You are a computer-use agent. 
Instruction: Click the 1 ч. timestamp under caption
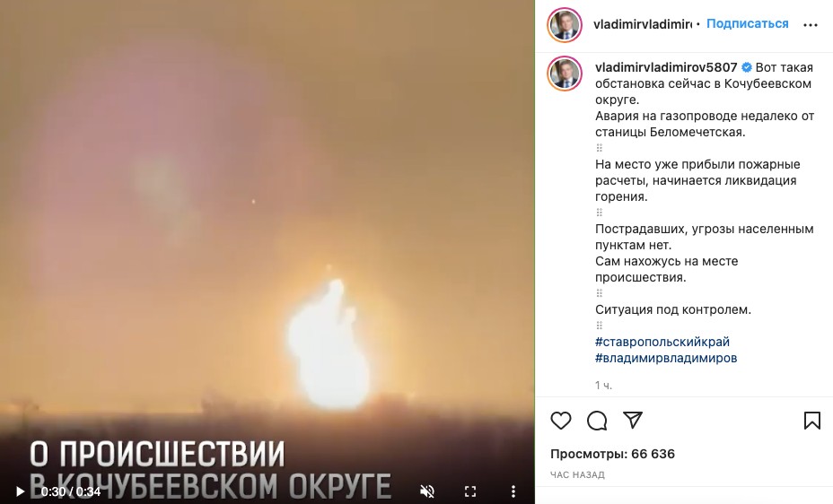(x=603, y=386)
